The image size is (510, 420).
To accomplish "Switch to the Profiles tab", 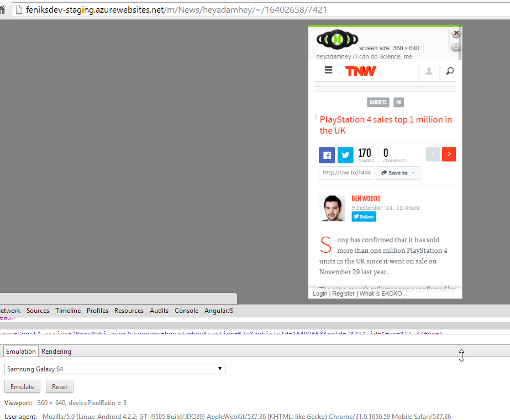I will [x=97, y=311].
